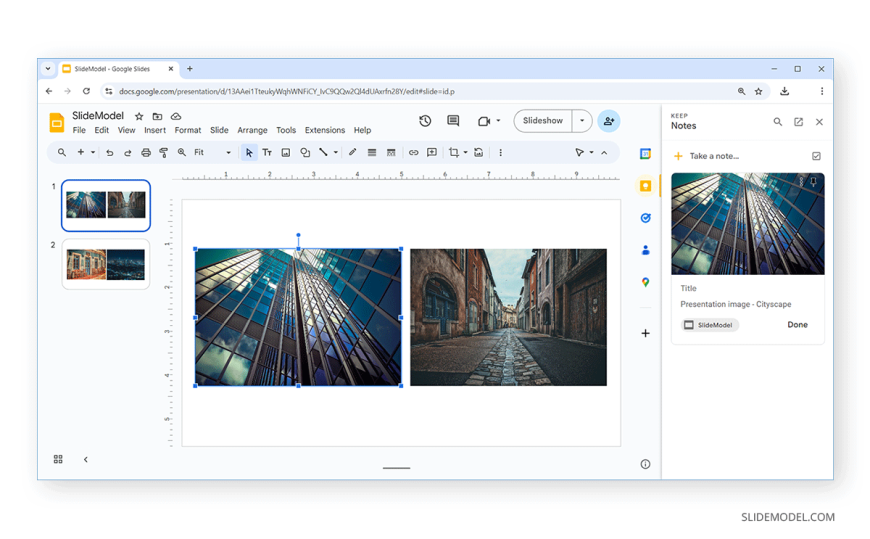Open new slide layout dropdown arrow

coord(93,152)
